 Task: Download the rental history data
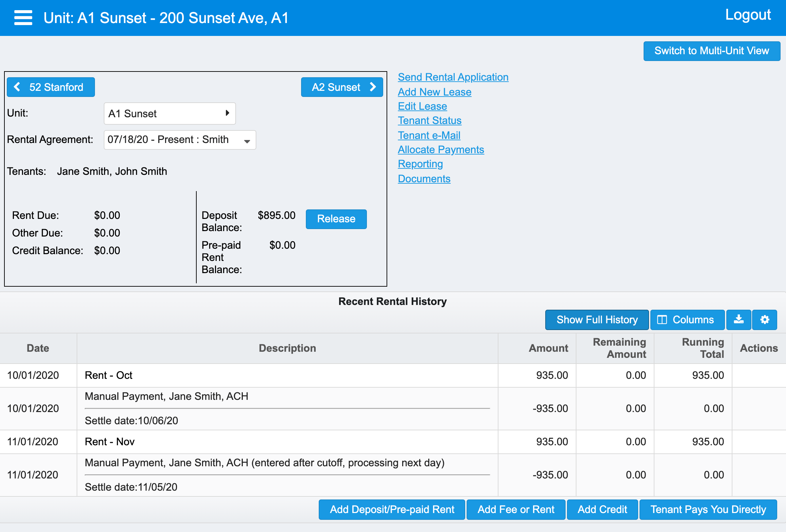pos(739,320)
